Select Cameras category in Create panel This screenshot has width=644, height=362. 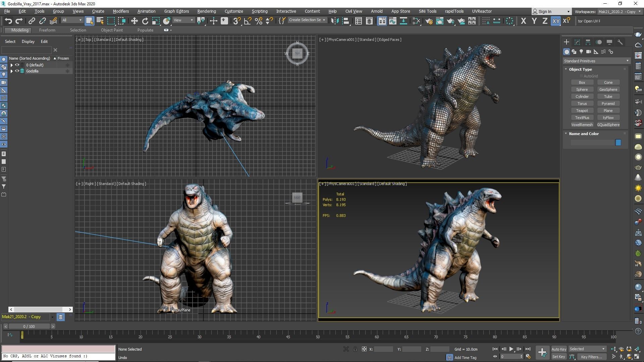[589, 52]
